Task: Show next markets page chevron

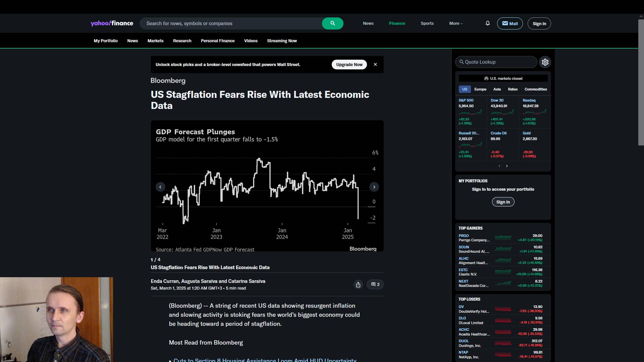Action: (507, 166)
